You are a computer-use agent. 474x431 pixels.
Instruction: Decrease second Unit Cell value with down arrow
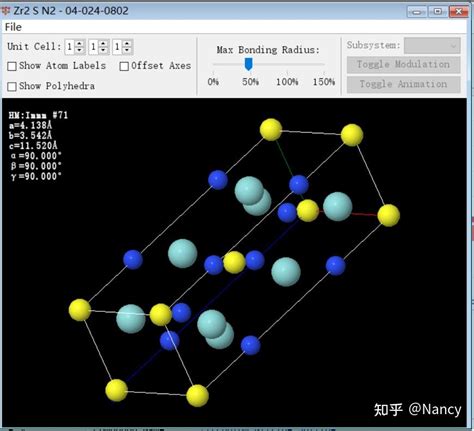click(103, 50)
